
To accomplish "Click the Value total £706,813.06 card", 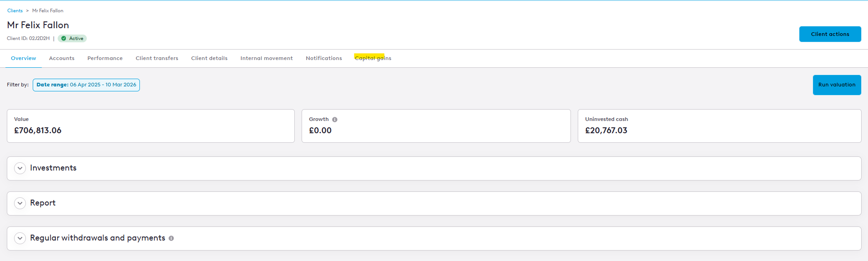I will point(150,126).
